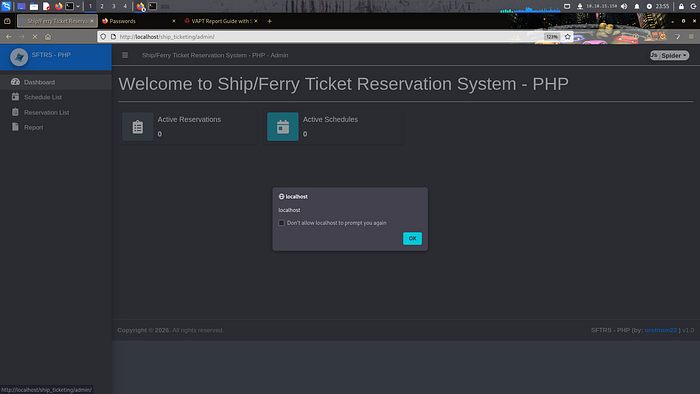Viewport: 700px width, 394px height.
Task: Click the OK button in the localhost dialog
Action: pos(412,238)
